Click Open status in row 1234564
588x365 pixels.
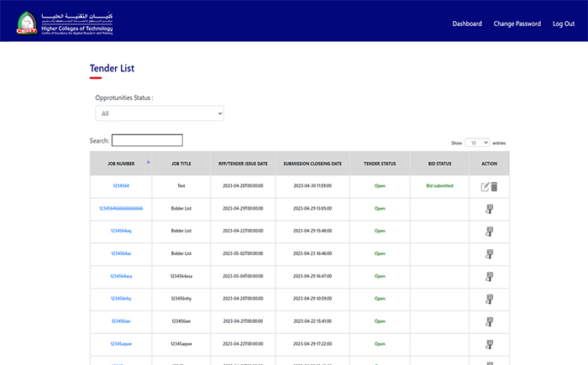coord(380,186)
